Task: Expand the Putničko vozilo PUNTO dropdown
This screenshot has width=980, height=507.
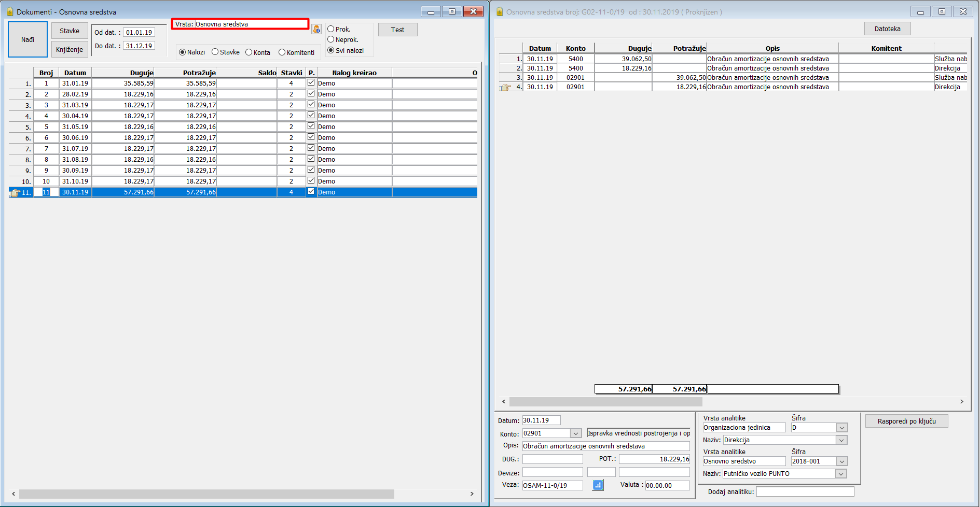Action: coord(840,474)
